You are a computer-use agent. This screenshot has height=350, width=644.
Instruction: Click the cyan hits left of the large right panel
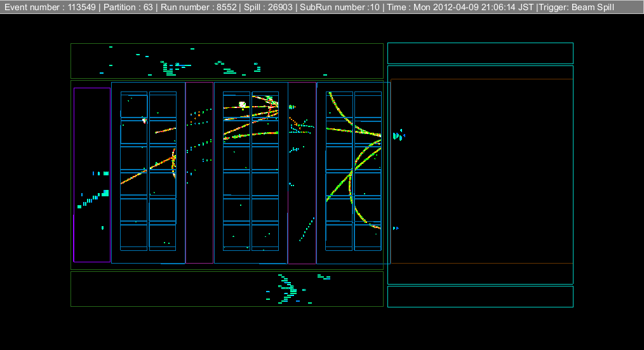click(398, 136)
